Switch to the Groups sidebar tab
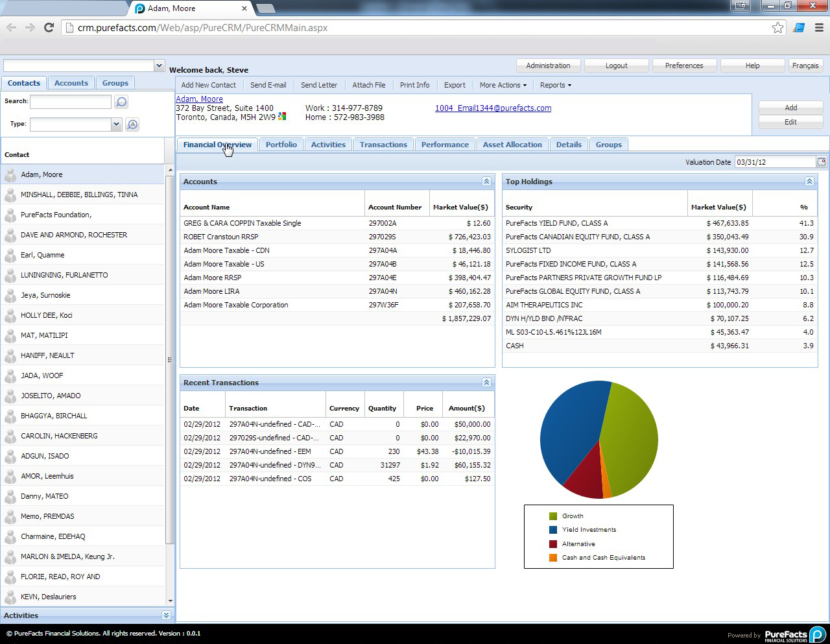Screen dimensions: 830x644 coord(115,83)
